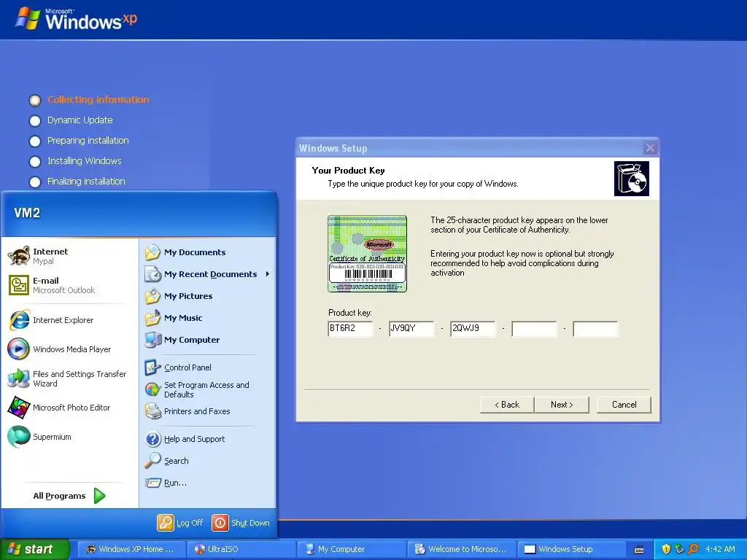Click the security shield tray icon

tap(666, 549)
